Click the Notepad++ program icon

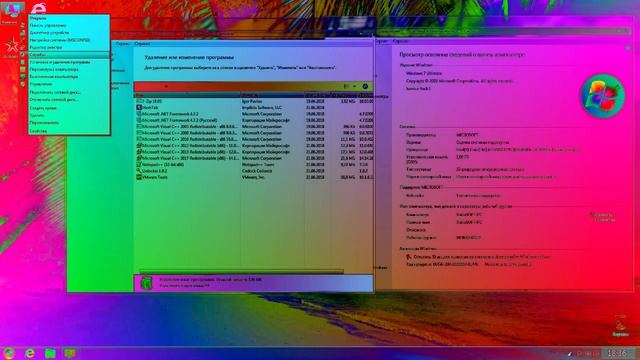(x=139, y=164)
